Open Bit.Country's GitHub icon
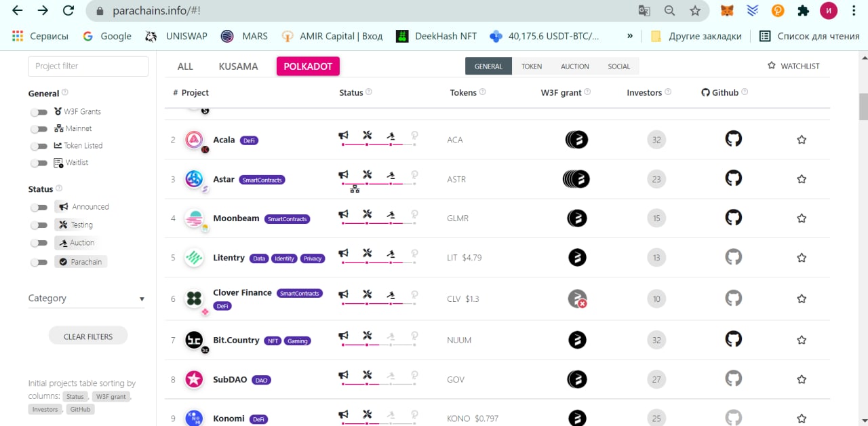The image size is (868, 426). (733, 339)
